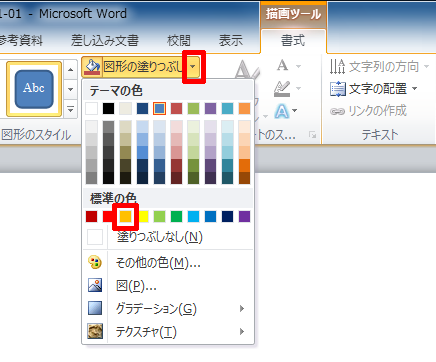Choose aqua theme color swatch
The image size is (436, 362).
(x=228, y=108)
